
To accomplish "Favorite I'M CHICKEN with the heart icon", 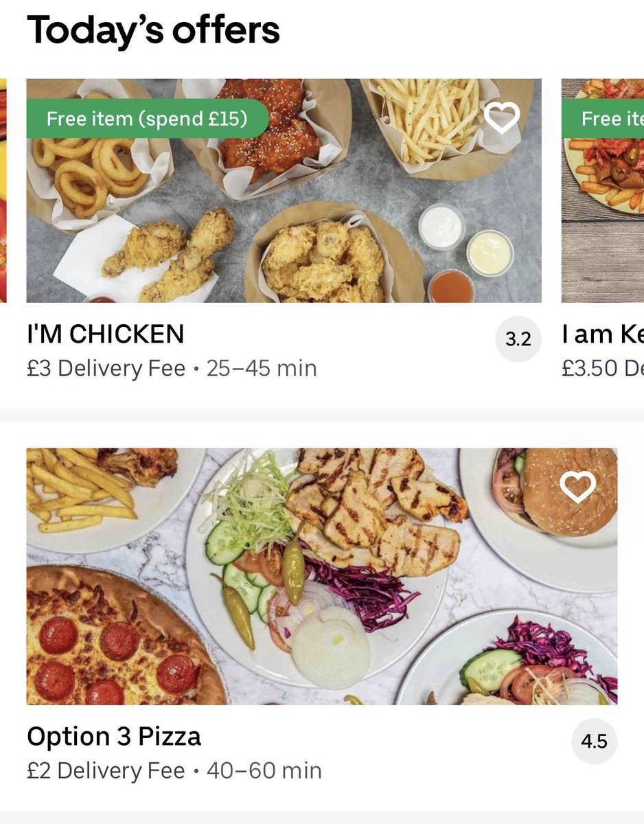I will coord(502,118).
